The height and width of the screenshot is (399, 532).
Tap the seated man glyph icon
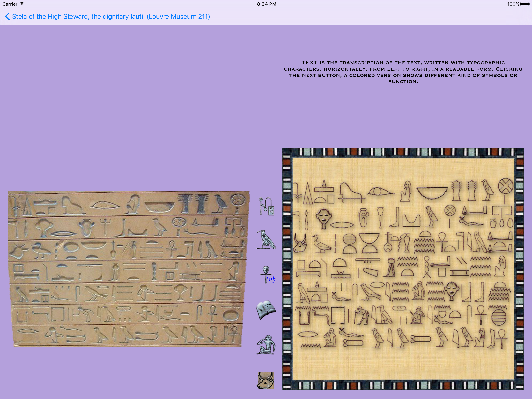point(266,345)
